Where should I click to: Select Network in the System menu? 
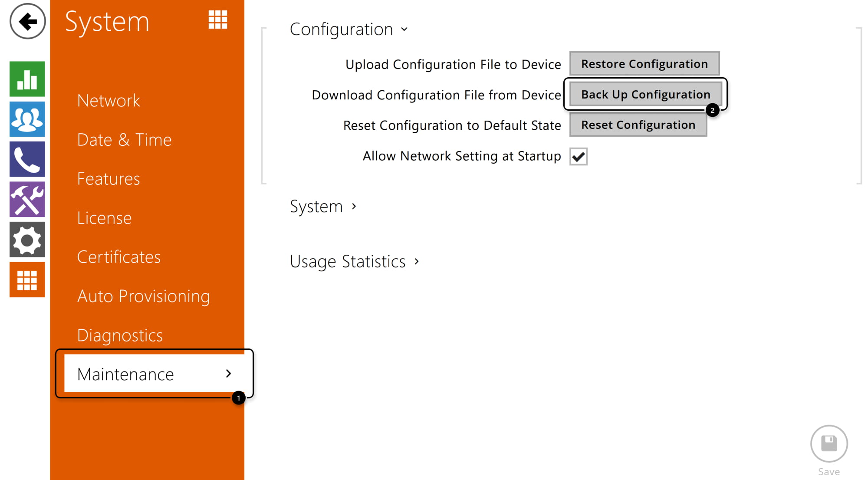coord(108,101)
